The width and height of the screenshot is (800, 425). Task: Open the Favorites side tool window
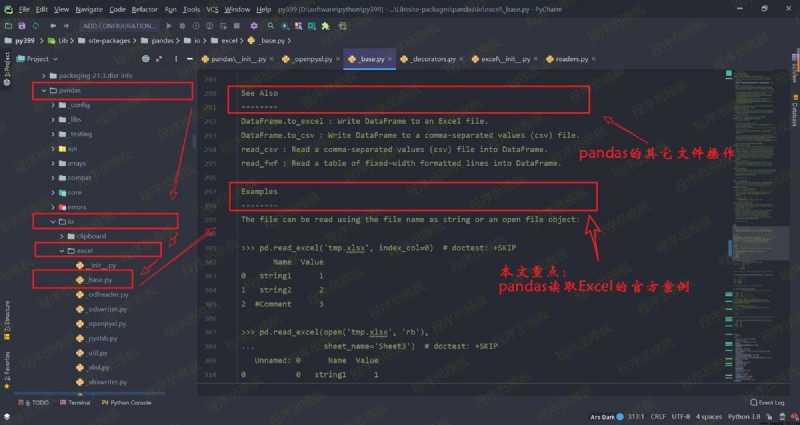[x=7, y=370]
